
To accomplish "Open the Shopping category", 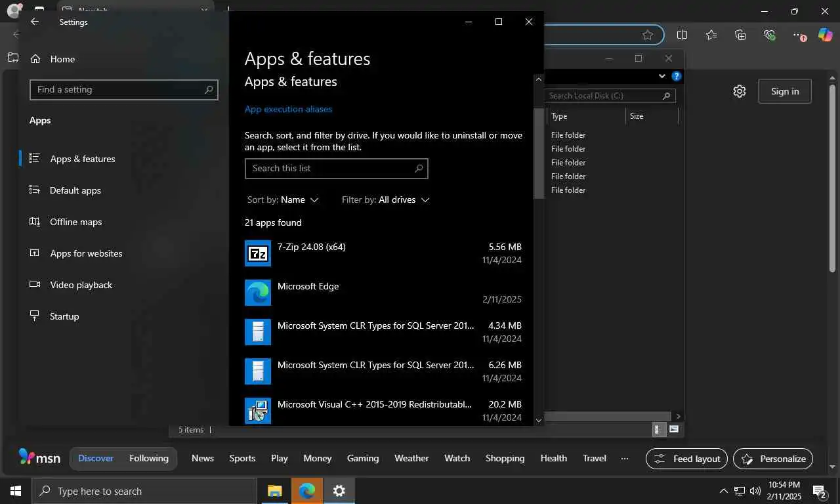I will click(x=505, y=458).
